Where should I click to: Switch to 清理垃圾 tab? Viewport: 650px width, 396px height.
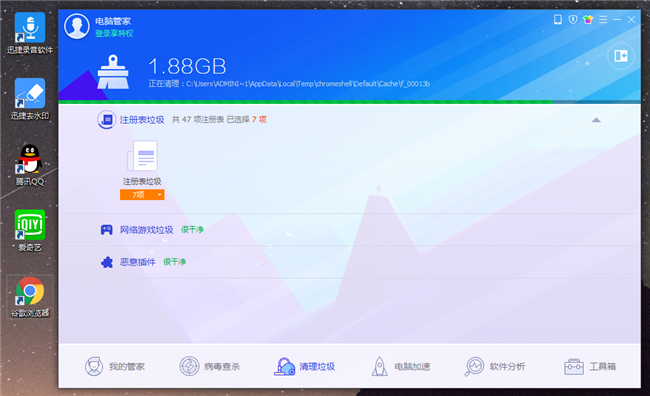pos(305,367)
